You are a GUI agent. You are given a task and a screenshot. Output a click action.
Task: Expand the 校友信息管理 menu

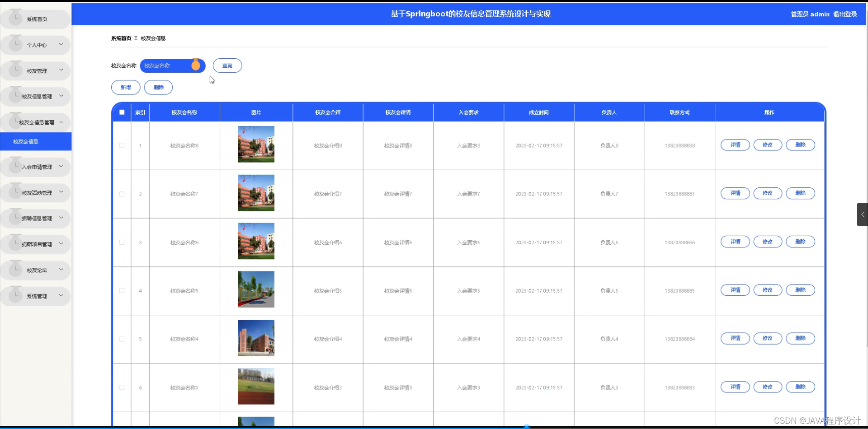36,96
